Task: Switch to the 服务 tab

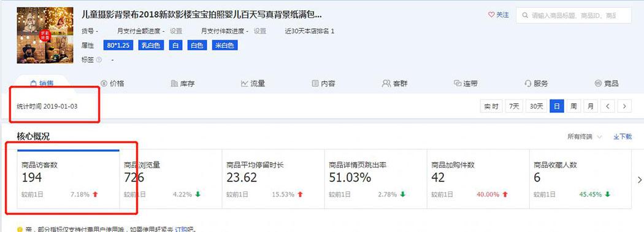Action: point(536,83)
